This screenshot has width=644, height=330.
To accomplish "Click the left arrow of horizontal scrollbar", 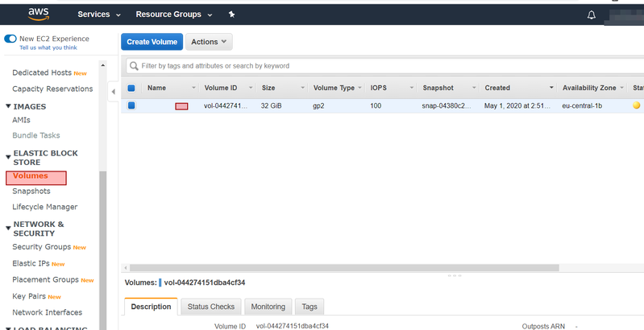I will tap(126, 268).
